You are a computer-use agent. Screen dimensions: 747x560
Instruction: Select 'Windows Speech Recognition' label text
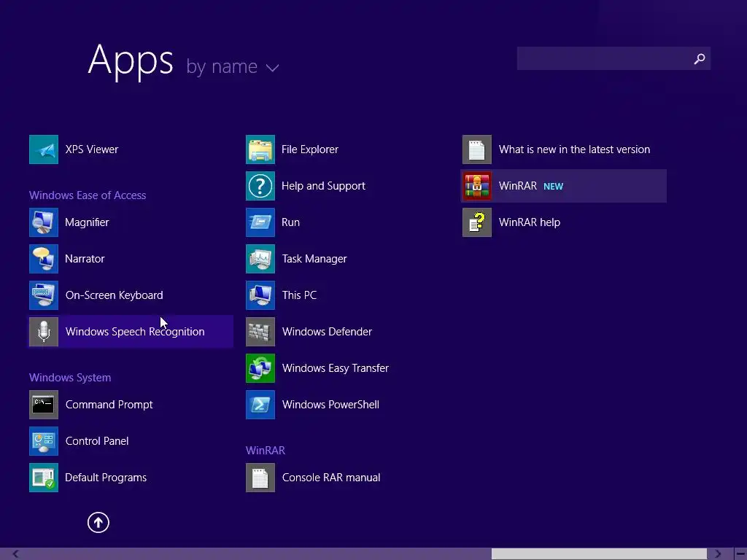pos(135,332)
